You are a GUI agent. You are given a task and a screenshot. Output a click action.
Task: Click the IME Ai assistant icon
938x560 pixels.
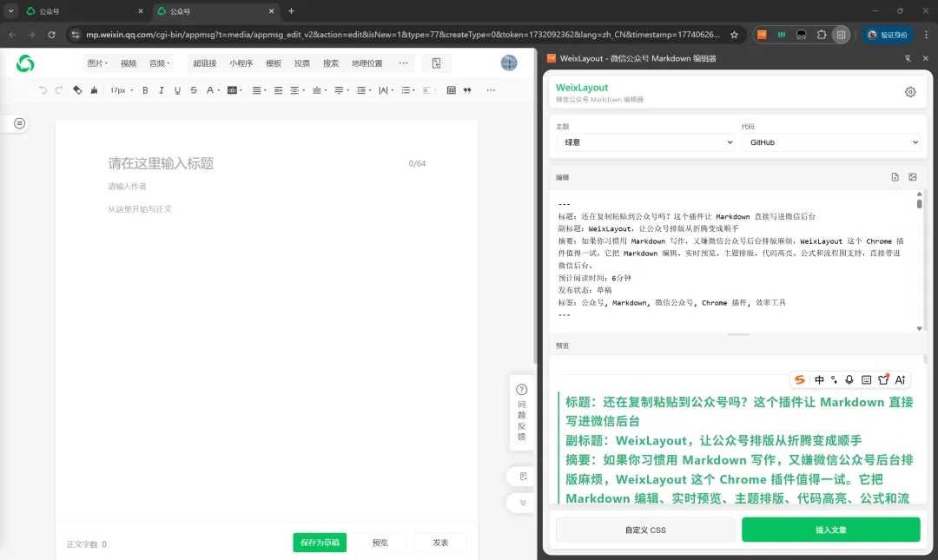pos(900,380)
